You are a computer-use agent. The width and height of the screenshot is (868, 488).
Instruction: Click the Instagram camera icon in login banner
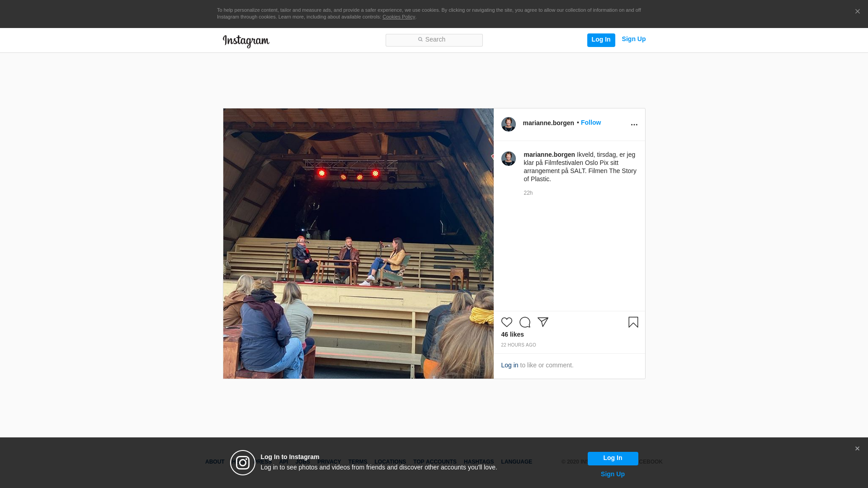tap(243, 463)
